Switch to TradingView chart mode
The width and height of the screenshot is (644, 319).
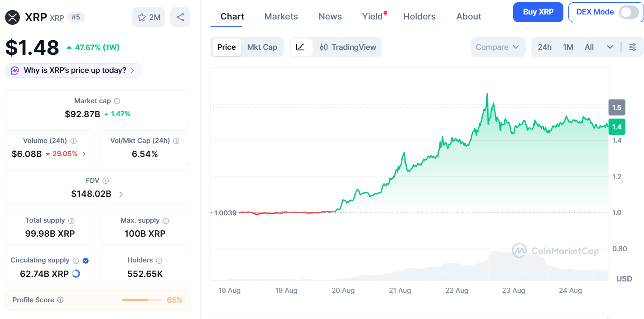[348, 47]
